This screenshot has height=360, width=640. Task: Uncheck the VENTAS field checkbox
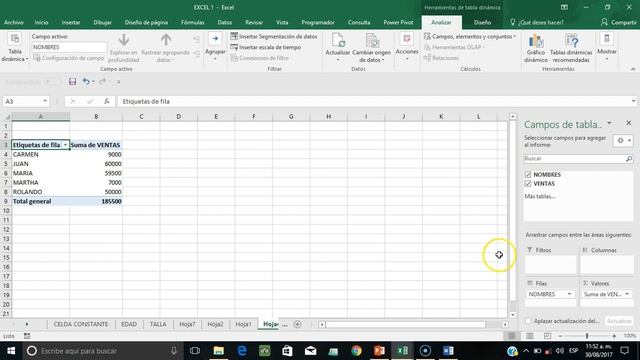click(528, 183)
